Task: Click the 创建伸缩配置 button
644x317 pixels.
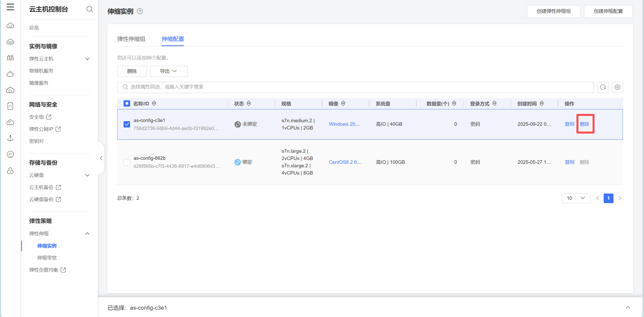Action: click(x=608, y=11)
